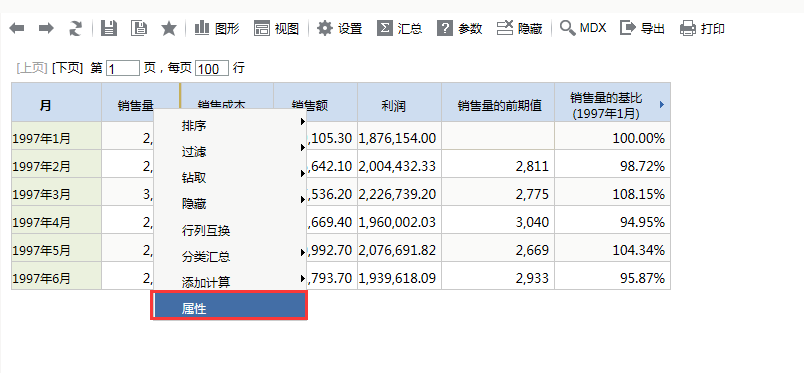This screenshot has width=804, height=373.
Task: Click the favorite star icon
Action: coord(169,28)
